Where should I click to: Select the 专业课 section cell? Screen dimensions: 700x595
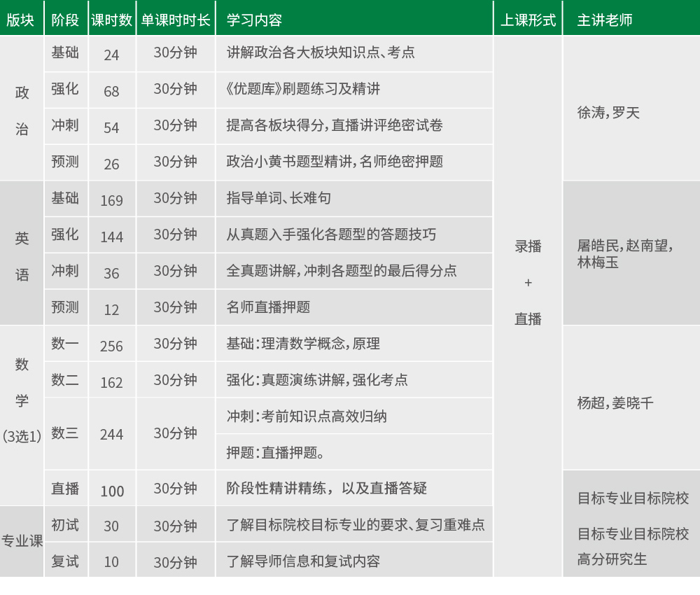pyautogui.click(x=22, y=540)
